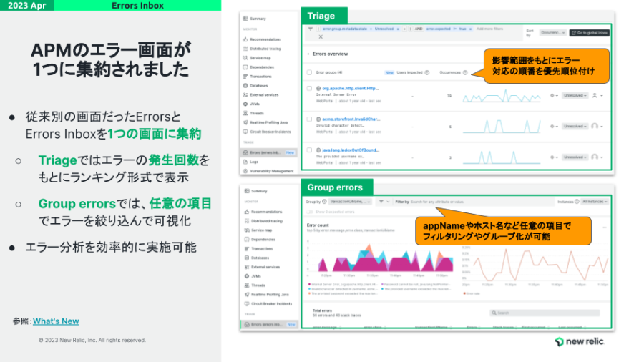
Task: Remove the error.expected true filter chip
Action: point(470,29)
